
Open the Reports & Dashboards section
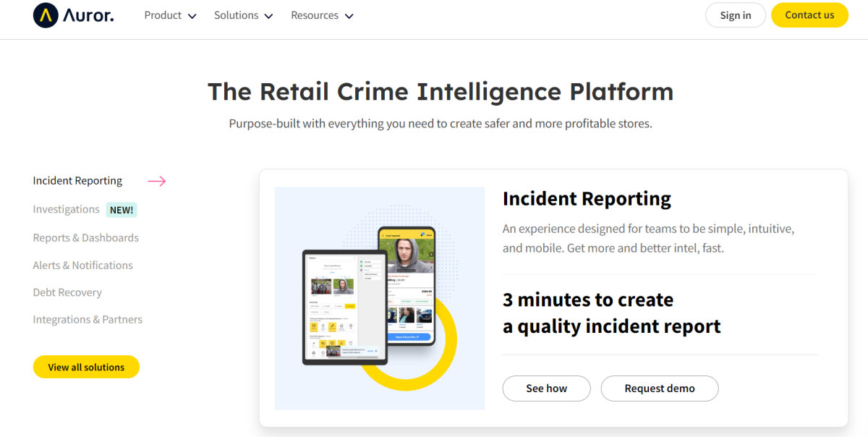pyautogui.click(x=85, y=237)
